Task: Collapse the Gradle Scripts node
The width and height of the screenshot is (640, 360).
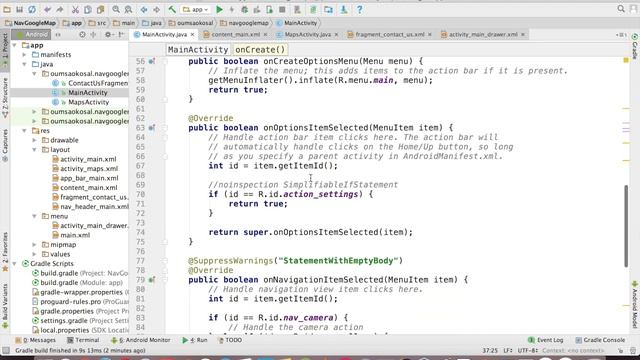Action: coord(15,264)
